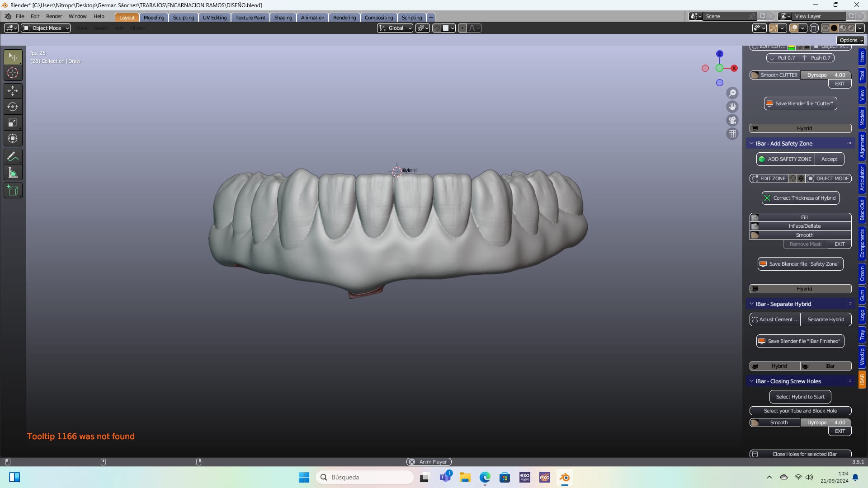Toggle proportional editing button
This screenshot has height=488, width=868.
coord(462,28)
